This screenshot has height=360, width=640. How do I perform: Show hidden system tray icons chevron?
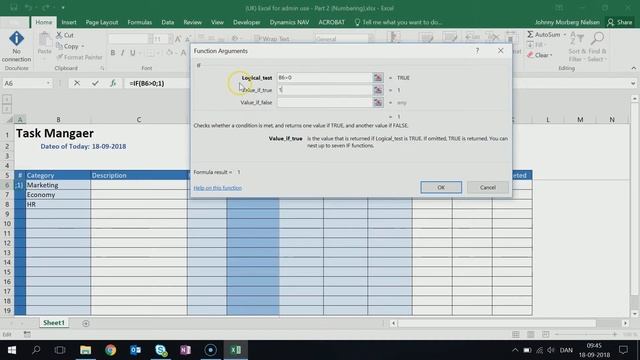click(x=515, y=350)
